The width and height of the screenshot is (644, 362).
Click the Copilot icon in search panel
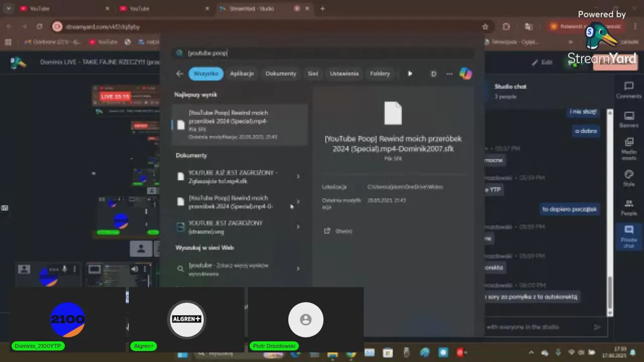(x=465, y=73)
